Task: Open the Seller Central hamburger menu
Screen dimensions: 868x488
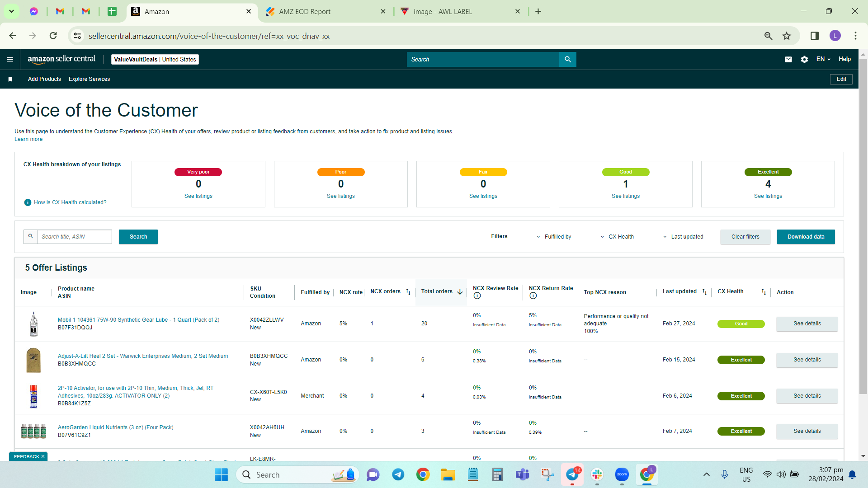Action: [x=10, y=59]
